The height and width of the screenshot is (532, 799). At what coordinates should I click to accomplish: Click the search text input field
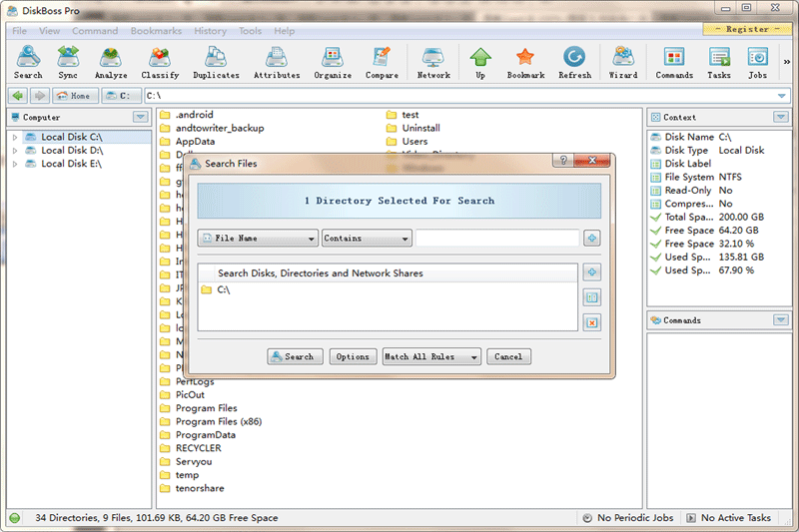click(497, 239)
